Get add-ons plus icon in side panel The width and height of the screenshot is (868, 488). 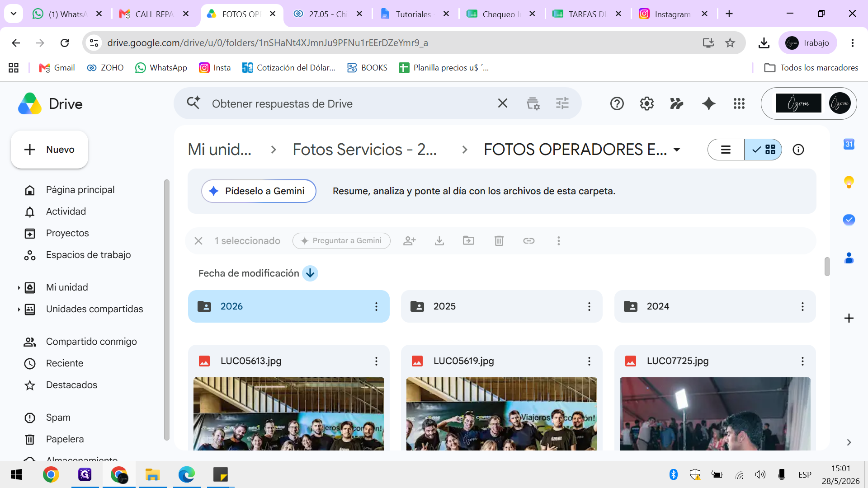(849, 318)
